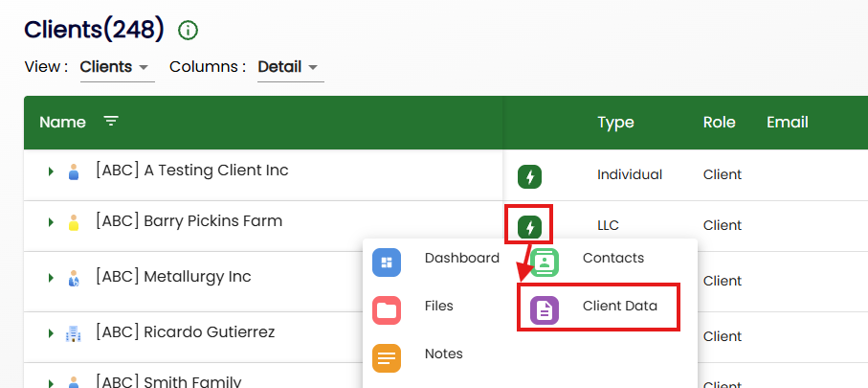
Task: Click the Type column header
Action: pos(615,123)
